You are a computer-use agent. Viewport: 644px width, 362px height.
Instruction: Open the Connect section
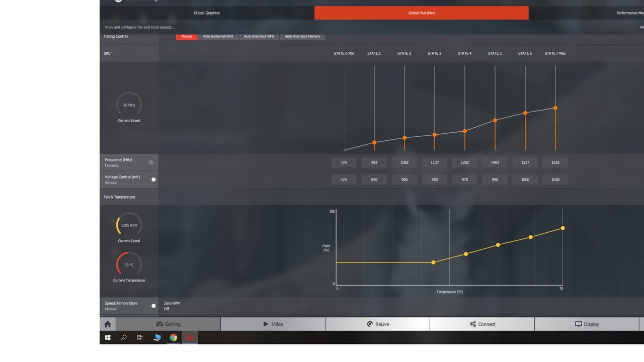click(482, 324)
